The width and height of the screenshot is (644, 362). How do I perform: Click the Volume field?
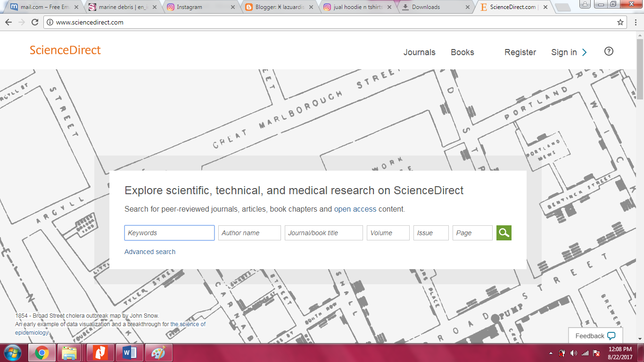388,233
